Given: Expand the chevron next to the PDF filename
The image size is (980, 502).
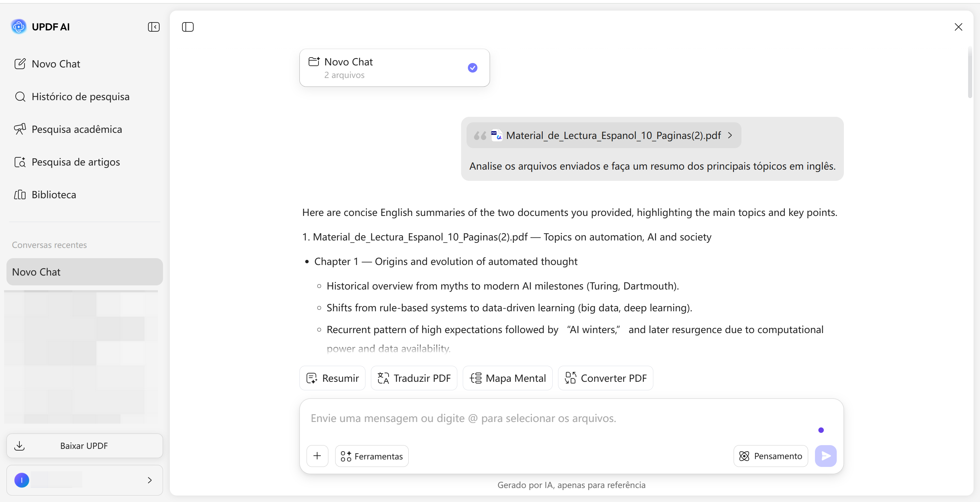Looking at the screenshot, I should pyautogui.click(x=730, y=135).
